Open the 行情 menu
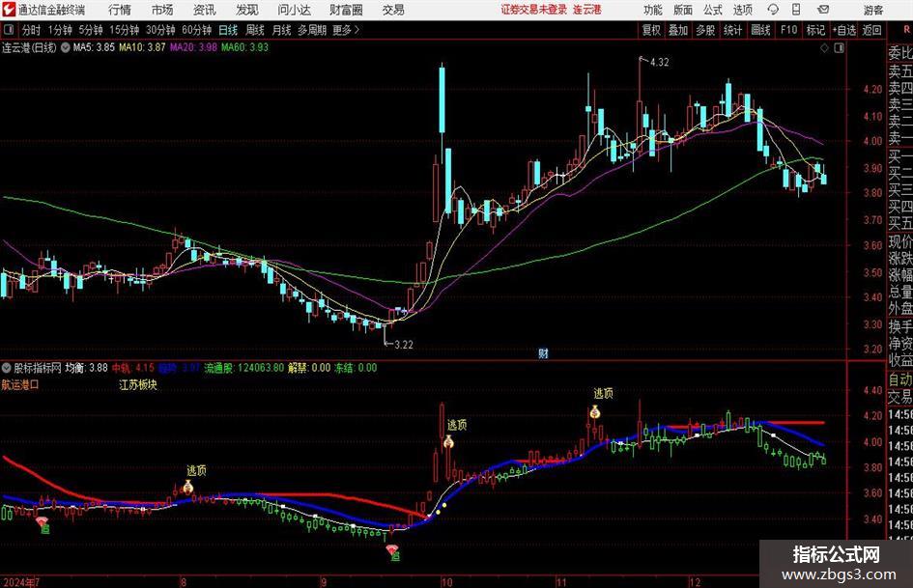The image size is (913, 588). 120,10
